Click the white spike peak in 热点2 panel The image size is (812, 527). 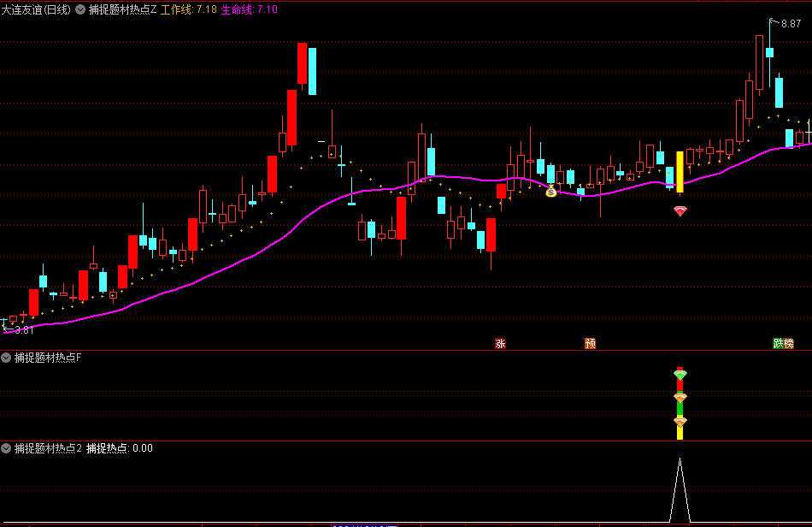coord(680,459)
